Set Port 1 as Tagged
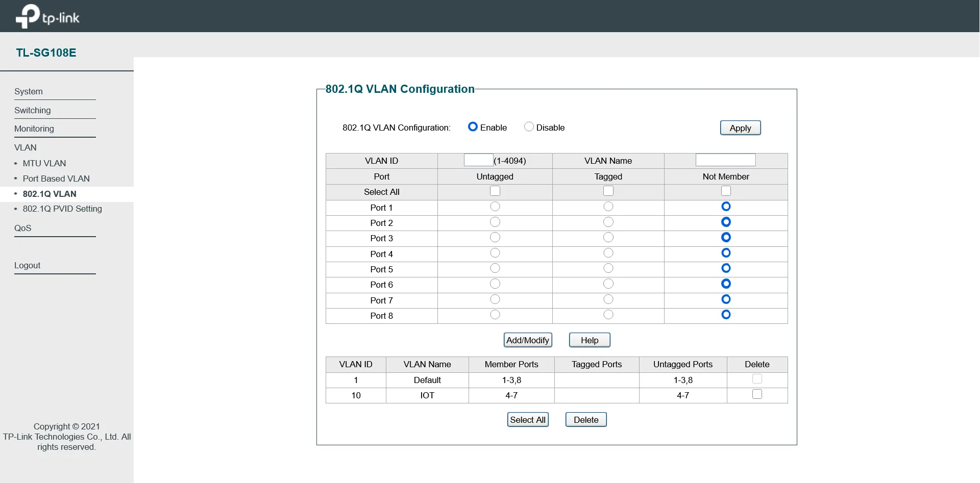980x483 pixels. (x=608, y=207)
